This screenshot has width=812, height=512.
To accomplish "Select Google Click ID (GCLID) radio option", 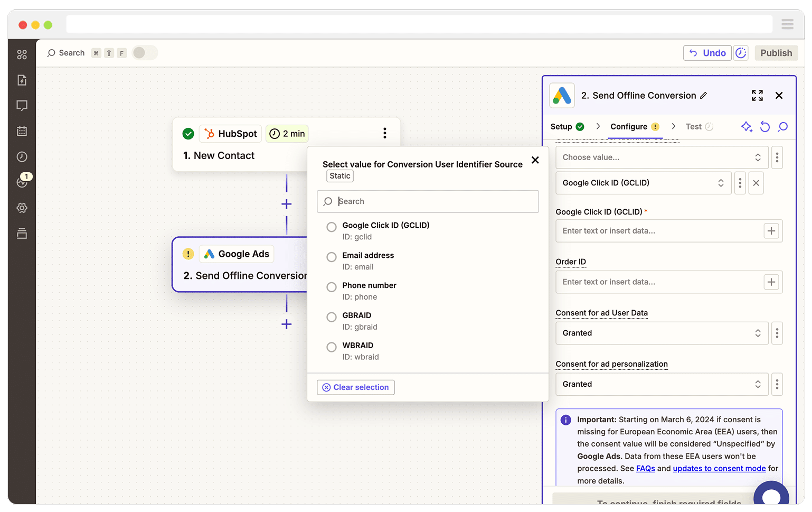I will 332,227.
